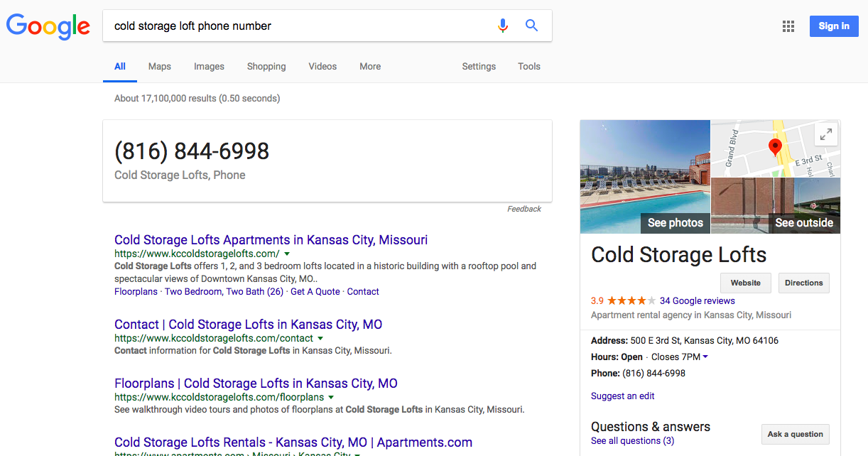This screenshot has height=456, width=868.
Task: Expand the map with the fullscreen icon
Action: coord(825,134)
